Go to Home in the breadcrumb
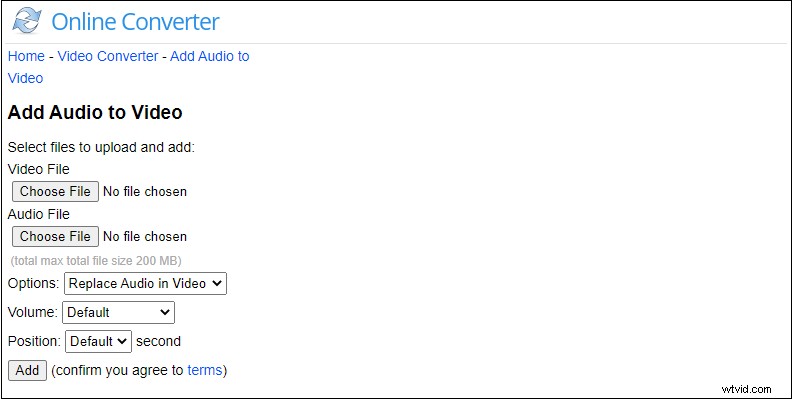Image resolution: width=792 pixels, height=399 pixels. 26,56
